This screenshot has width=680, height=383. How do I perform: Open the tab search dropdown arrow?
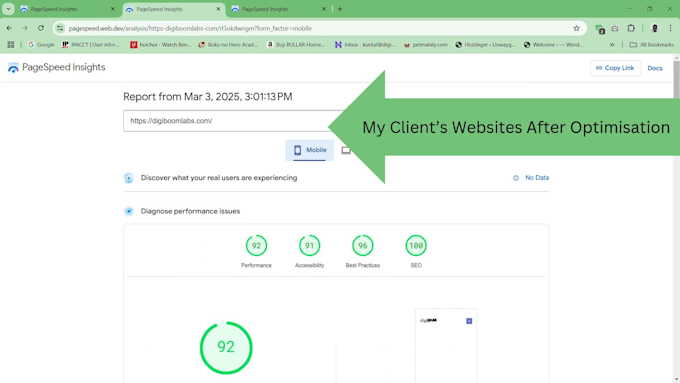pyautogui.click(x=8, y=9)
